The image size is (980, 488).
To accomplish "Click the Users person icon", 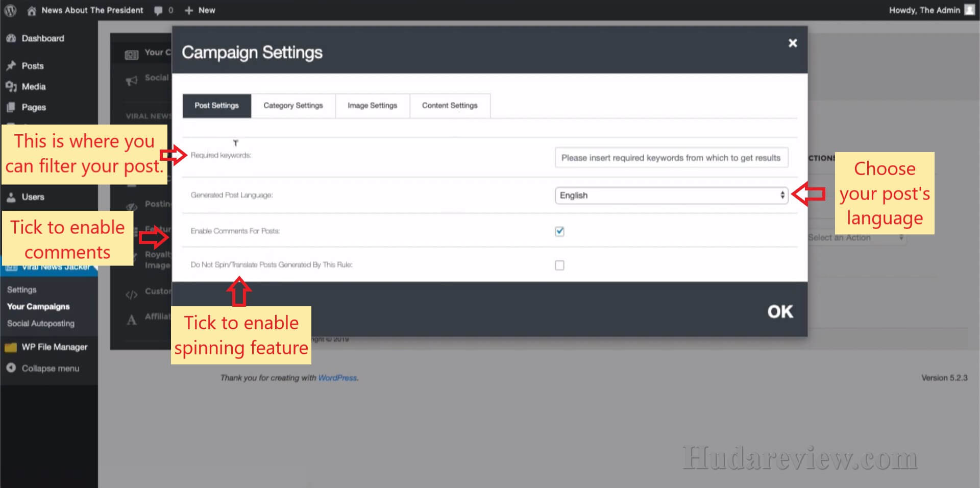I will click(x=11, y=197).
